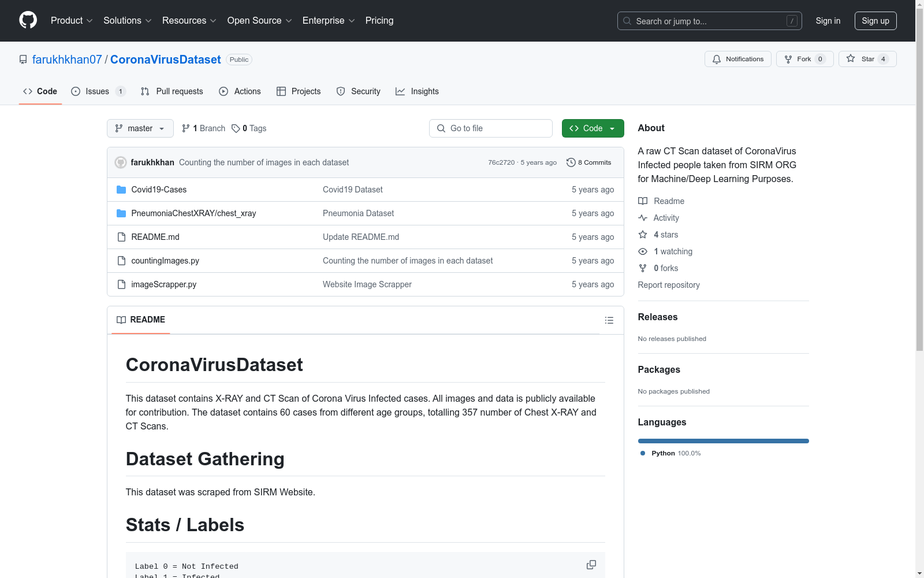Image resolution: width=924 pixels, height=578 pixels.
Task: Open the Releases section link
Action: tap(658, 317)
